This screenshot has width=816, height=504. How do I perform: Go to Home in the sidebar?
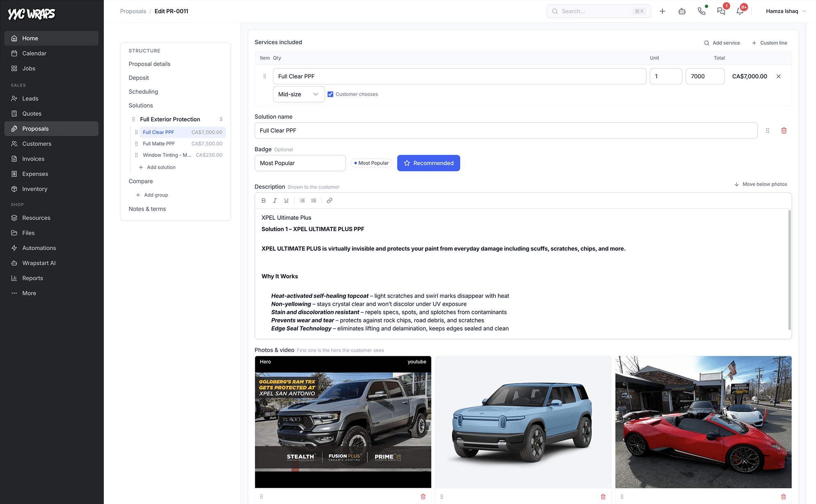(51, 38)
